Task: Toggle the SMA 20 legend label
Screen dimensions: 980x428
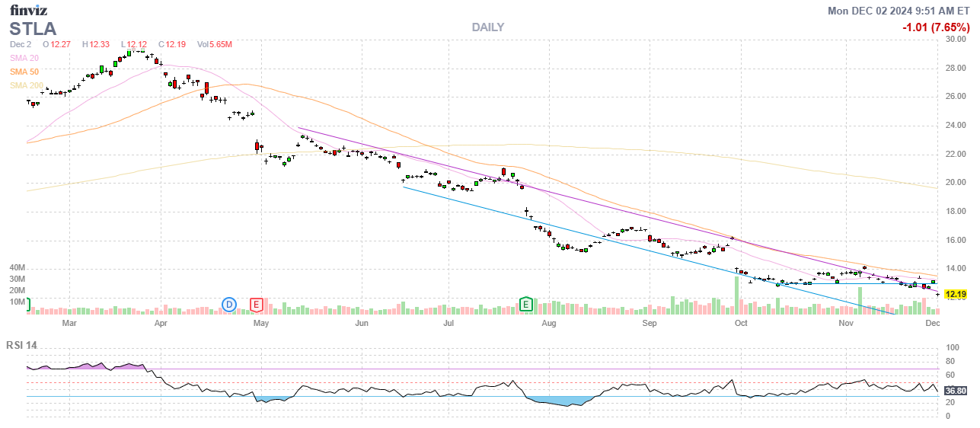Action: pos(24,58)
